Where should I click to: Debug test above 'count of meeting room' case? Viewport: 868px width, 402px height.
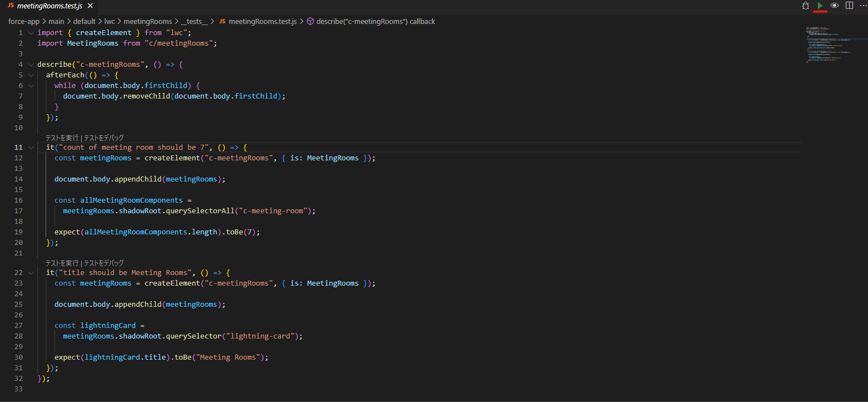coord(104,138)
